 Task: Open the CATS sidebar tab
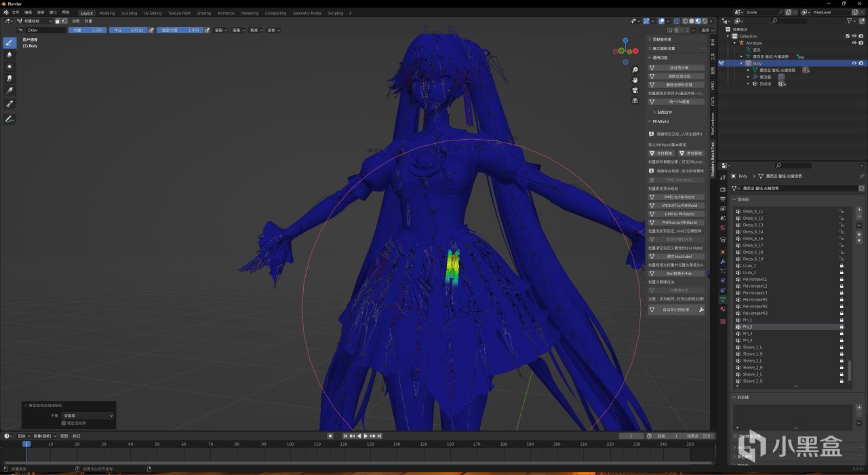tap(713, 102)
